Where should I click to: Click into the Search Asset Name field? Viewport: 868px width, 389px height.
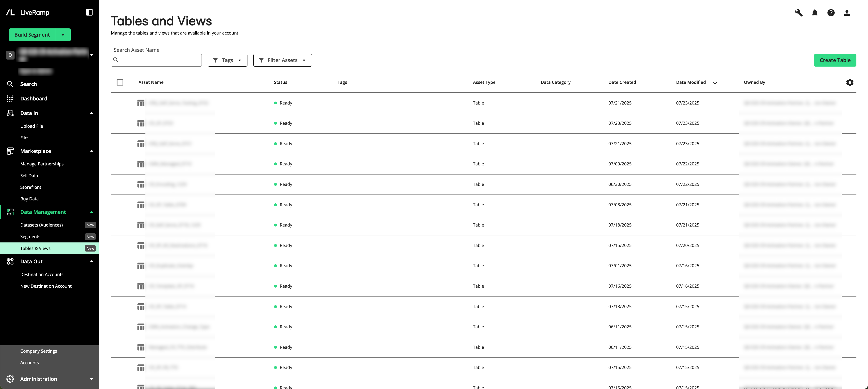(x=156, y=60)
